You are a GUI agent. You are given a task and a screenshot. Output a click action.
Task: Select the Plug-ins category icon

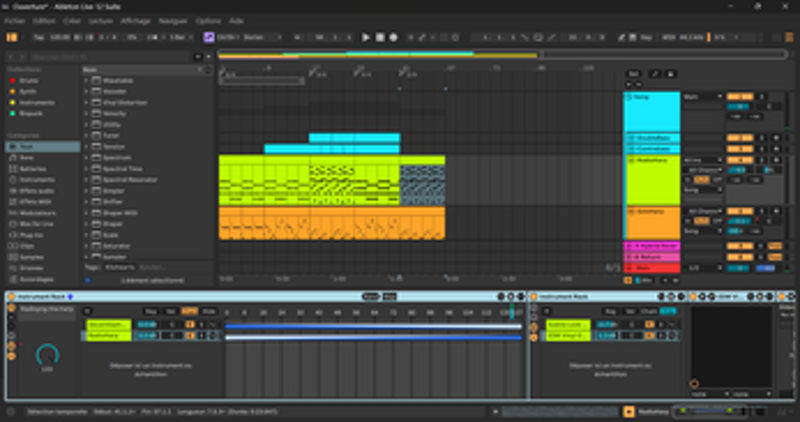(13, 235)
